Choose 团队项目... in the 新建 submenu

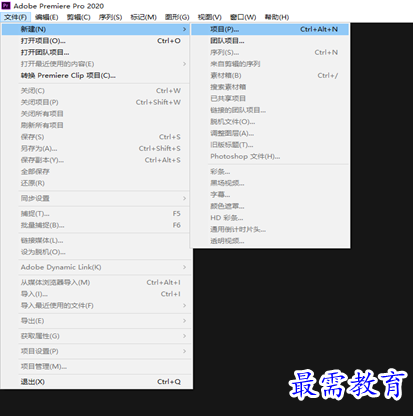point(270,41)
